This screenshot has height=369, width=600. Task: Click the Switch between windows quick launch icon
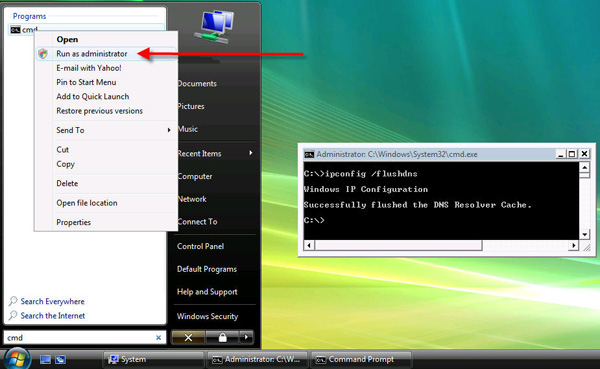(60, 359)
